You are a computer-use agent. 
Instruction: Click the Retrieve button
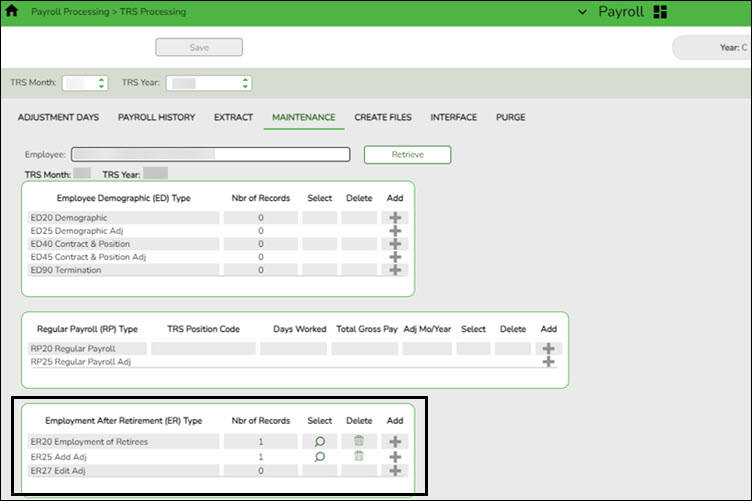(407, 155)
